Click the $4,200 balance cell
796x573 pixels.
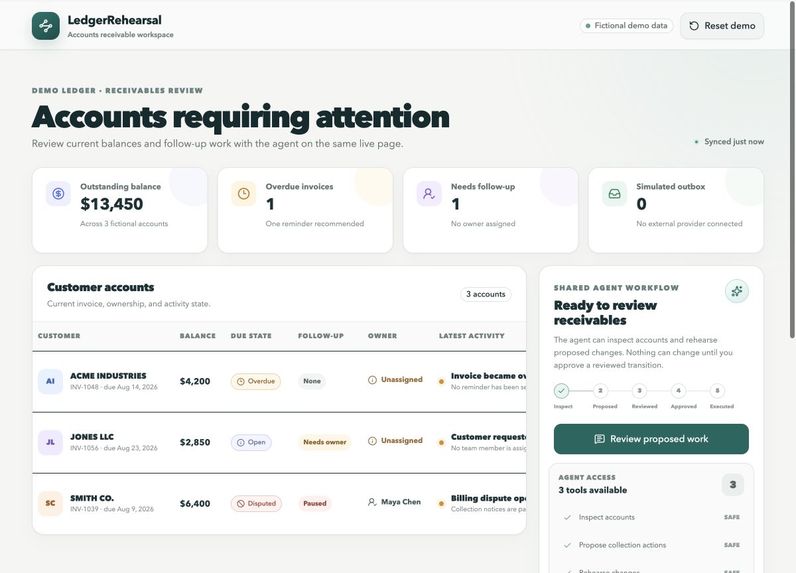pyautogui.click(x=195, y=381)
